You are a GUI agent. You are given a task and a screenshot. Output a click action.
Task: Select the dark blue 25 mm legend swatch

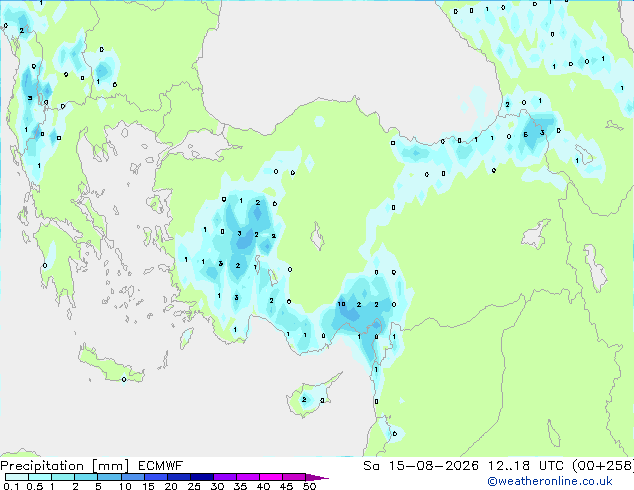click(x=202, y=477)
